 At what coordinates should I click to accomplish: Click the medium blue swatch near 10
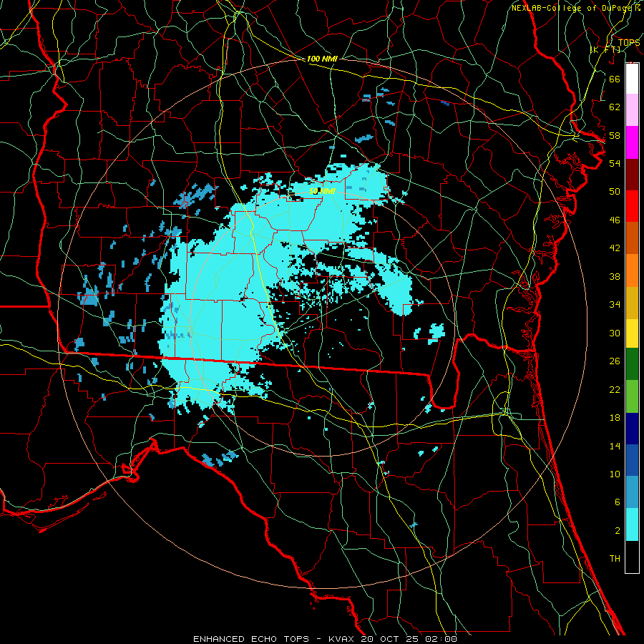632,460
